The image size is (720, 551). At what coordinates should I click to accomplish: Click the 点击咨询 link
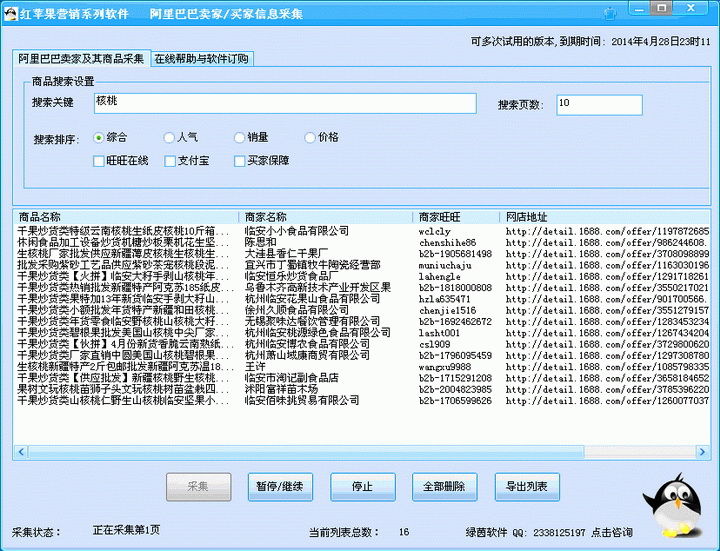coord(612,533)
